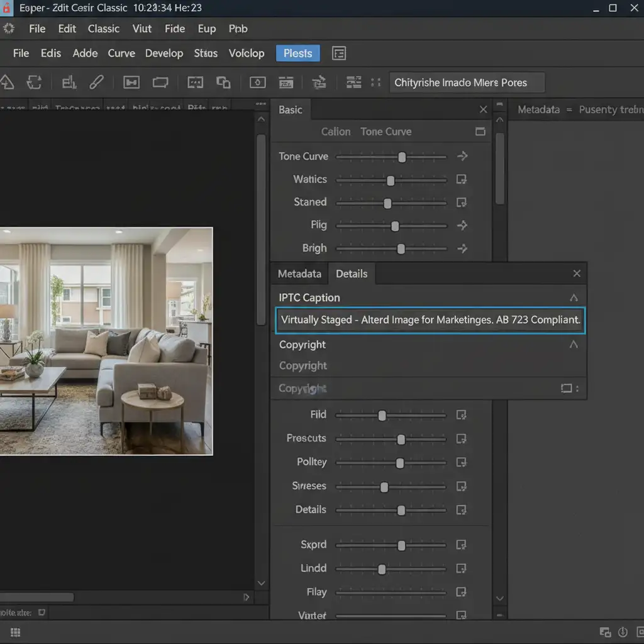Click the Calion label in the Basic panel
Viewport: 644px width, 644px height.
pos(335,131)
